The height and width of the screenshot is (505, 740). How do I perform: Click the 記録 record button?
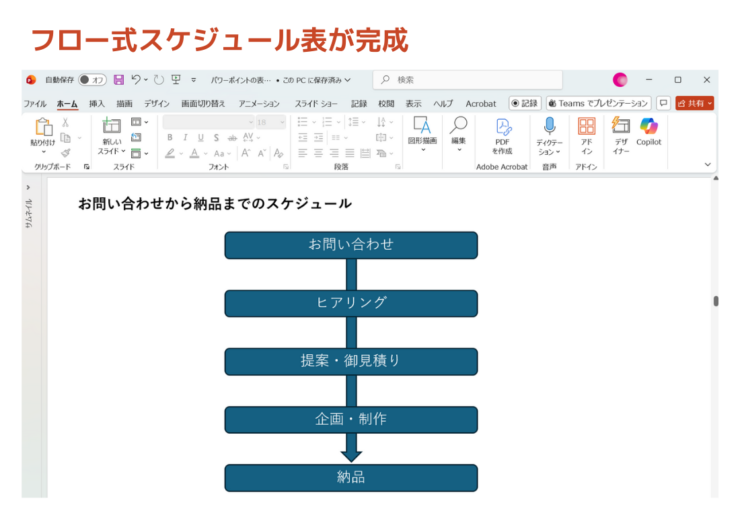click(x=524, y=103)
